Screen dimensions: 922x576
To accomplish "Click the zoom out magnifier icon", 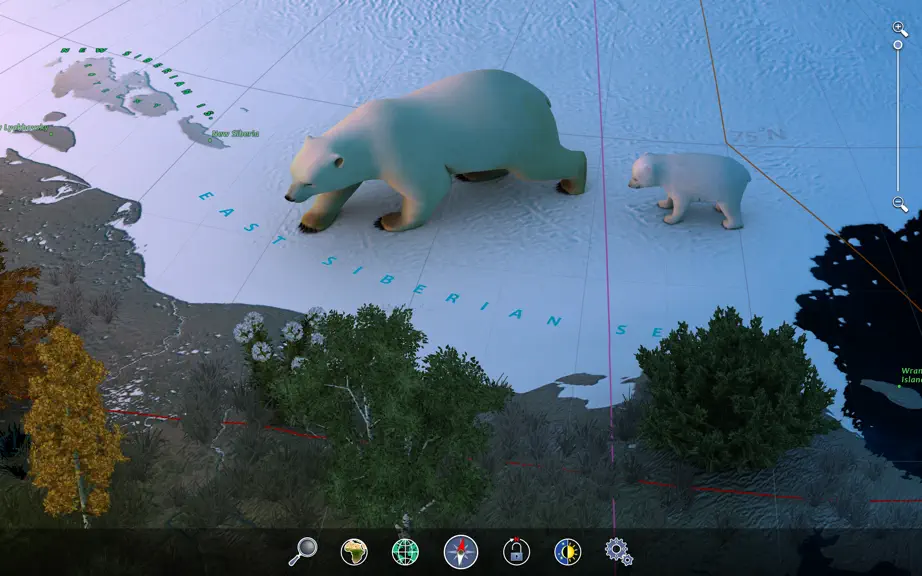I will tap(900, 204).
